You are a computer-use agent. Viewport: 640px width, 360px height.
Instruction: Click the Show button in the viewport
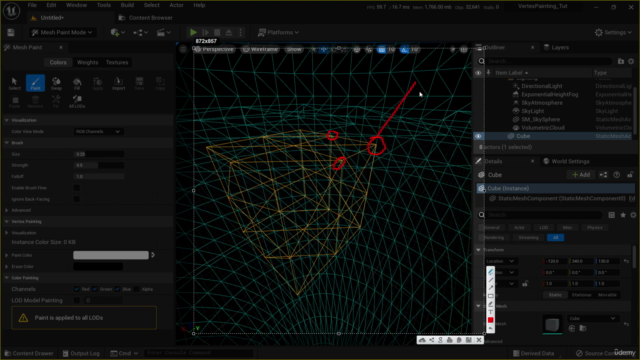pos(294,49)
